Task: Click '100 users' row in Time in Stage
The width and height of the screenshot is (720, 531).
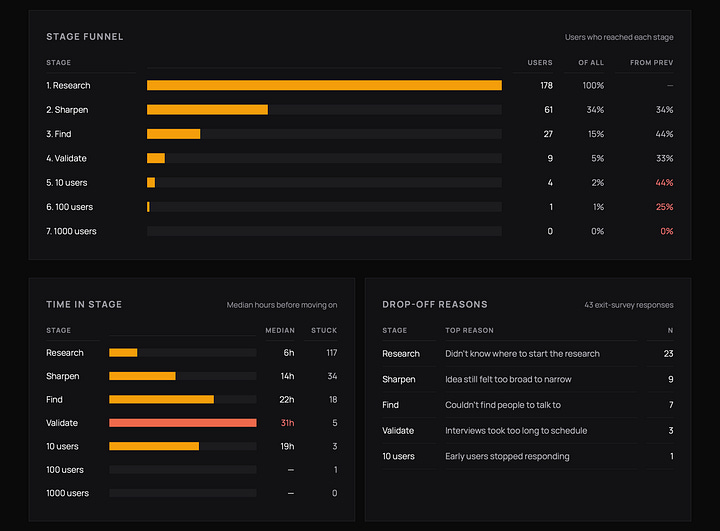Action: click(x=191, y=470)
